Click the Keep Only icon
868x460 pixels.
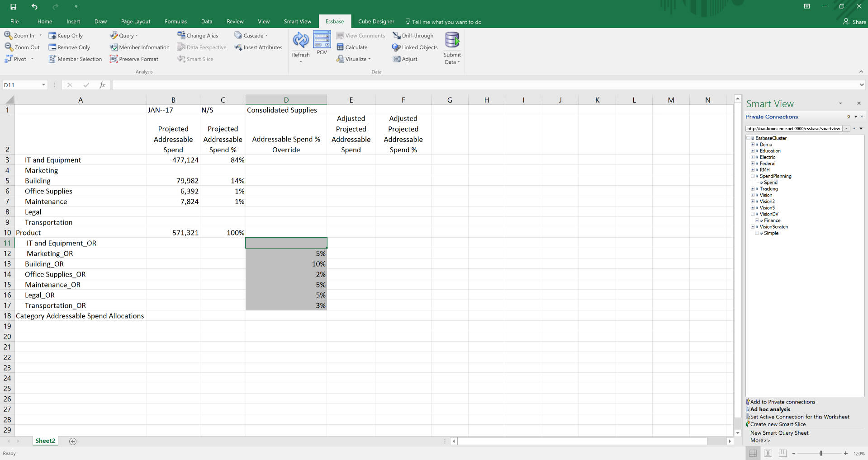coord(66,35)
